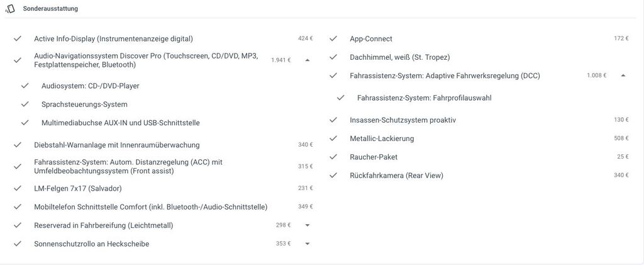Click checkmark icon next to App-Connect
This screenshot has height=265, width=644.
[333, 38]
